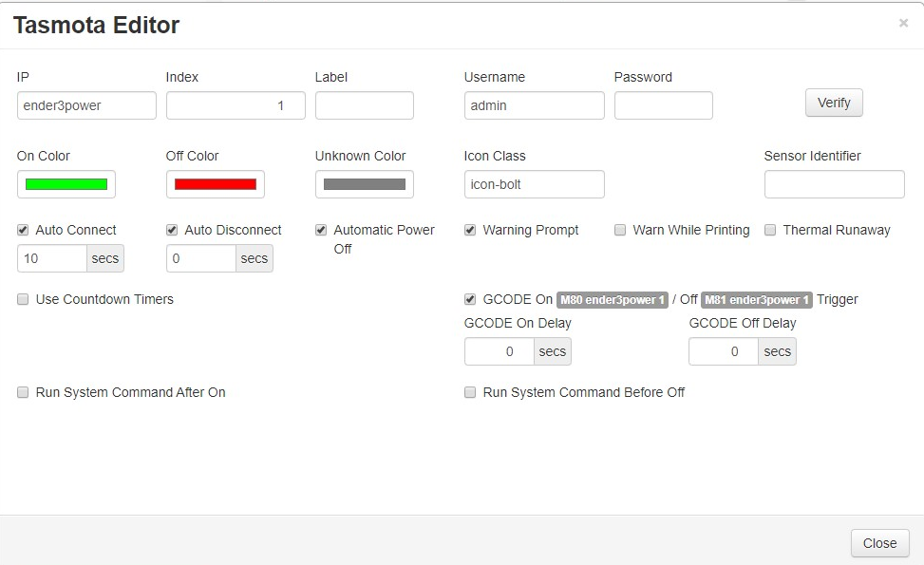Enable Run System Command Before Off
Viewport: 924px width, 565px height.
click(x=470, y=392)
